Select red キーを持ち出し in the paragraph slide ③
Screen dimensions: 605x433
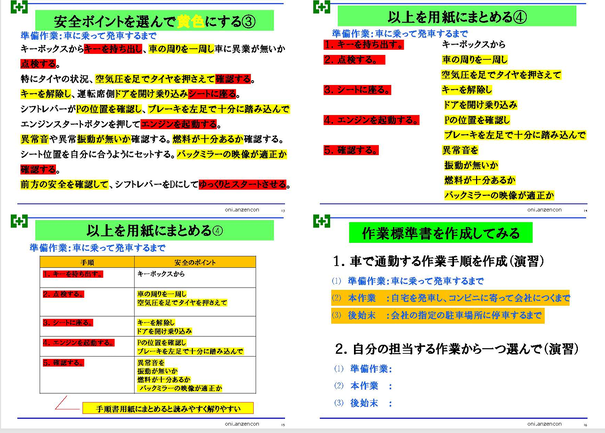pyautogui.click(x=113, y=49)
